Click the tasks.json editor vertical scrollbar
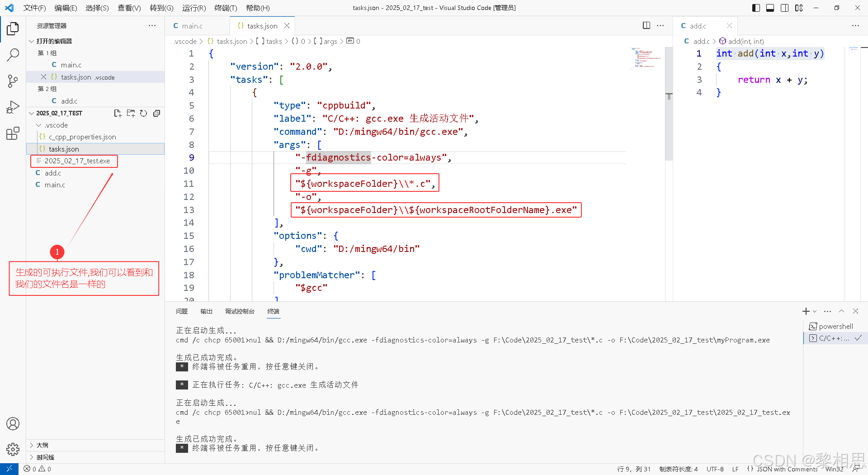This screenshot has width=868, height=475. pos(669,104)
